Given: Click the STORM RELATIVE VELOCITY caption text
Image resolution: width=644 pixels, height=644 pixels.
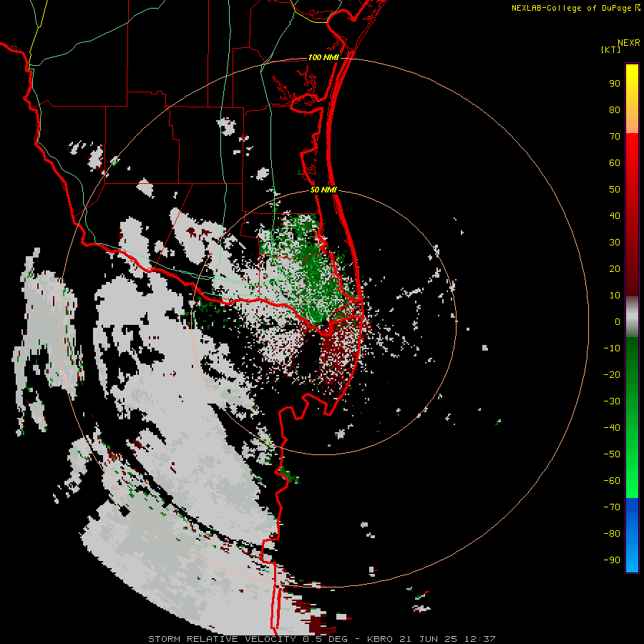Looking at the screenshot, I should [x=224, y=639].
